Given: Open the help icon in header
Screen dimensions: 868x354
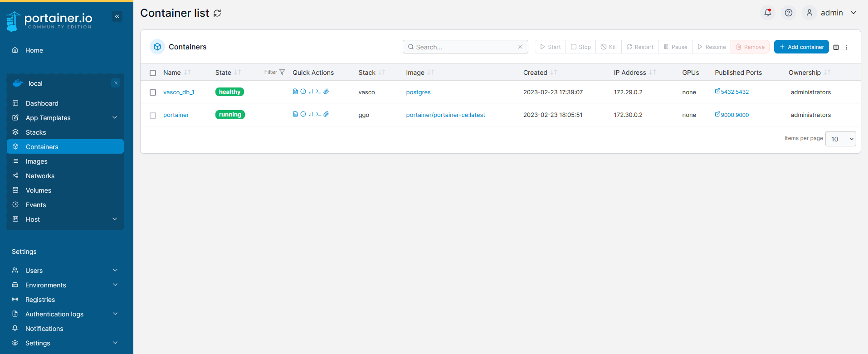Looking at the screenshot, I should (x=789, y=13).
